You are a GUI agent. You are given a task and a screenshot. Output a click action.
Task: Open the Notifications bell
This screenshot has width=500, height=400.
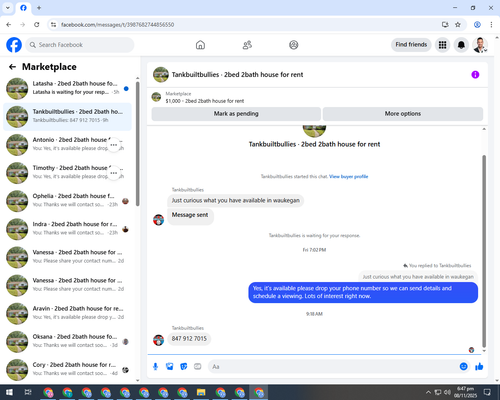coord(461,45)
